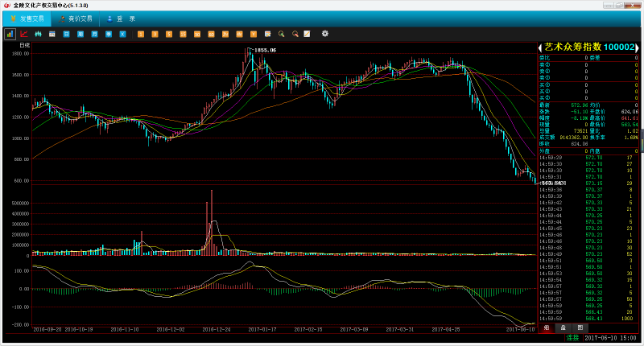Open the 登录 login tab
644x346 pixels.
point(122,19)
